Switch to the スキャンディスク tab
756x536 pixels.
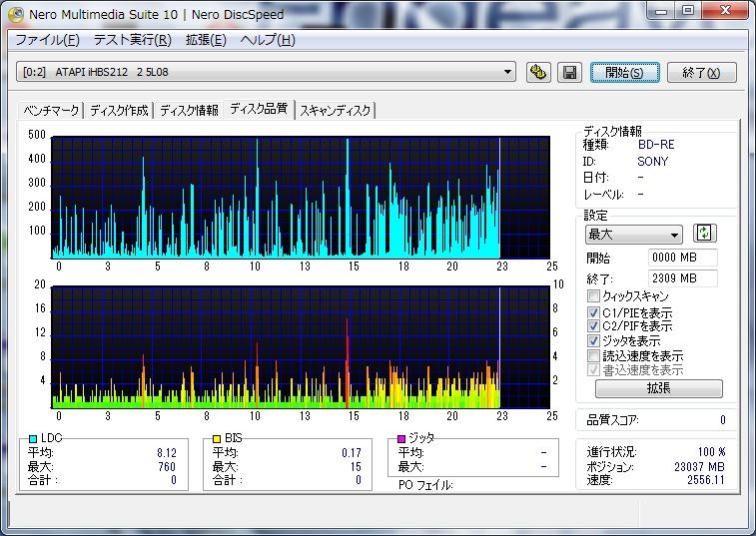(x=336, y=111)
